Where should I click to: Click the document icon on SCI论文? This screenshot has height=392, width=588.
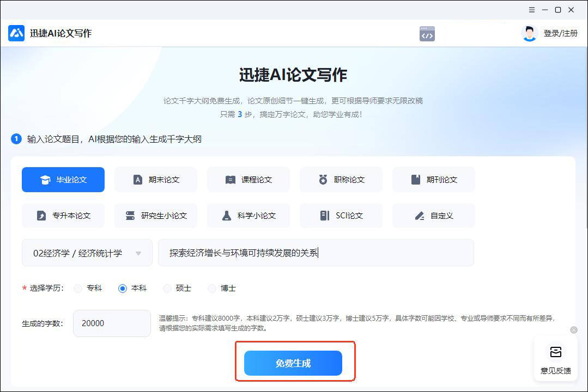(325, 216)
